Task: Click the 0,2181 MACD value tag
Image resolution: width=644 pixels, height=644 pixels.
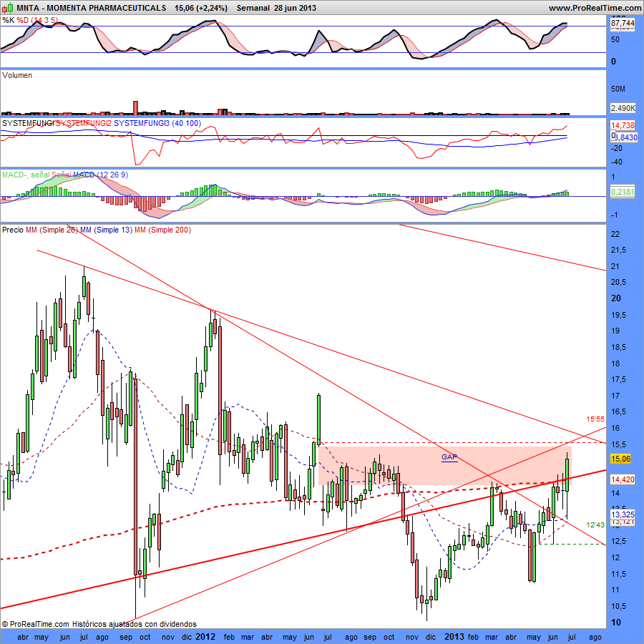Action: (x=623, y=192)
